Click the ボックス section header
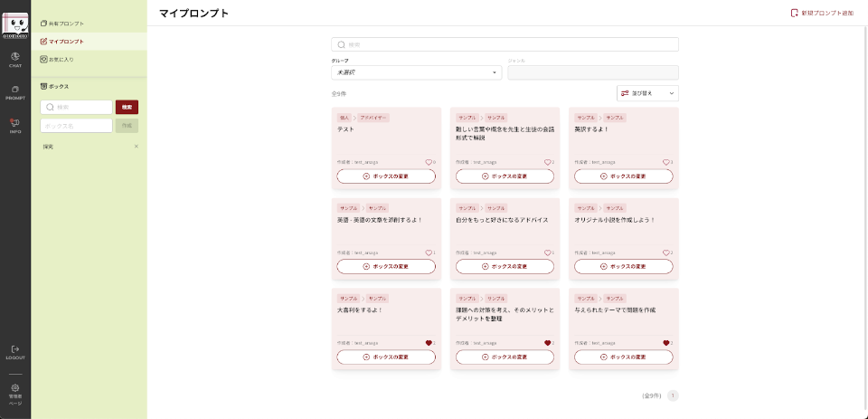Viewport: 868px width, 419px height. (x=55, y=87)
